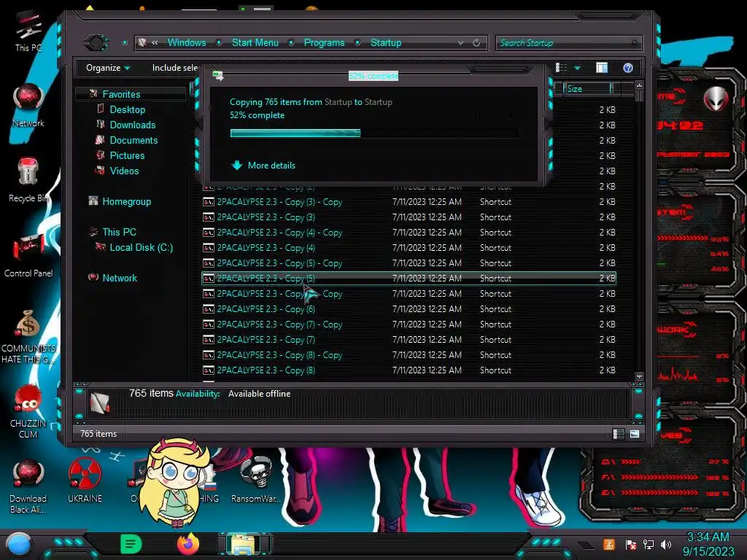Click the Explorer back navigation emblem
This screenshot has width=747, height=560.
[96, 43]
